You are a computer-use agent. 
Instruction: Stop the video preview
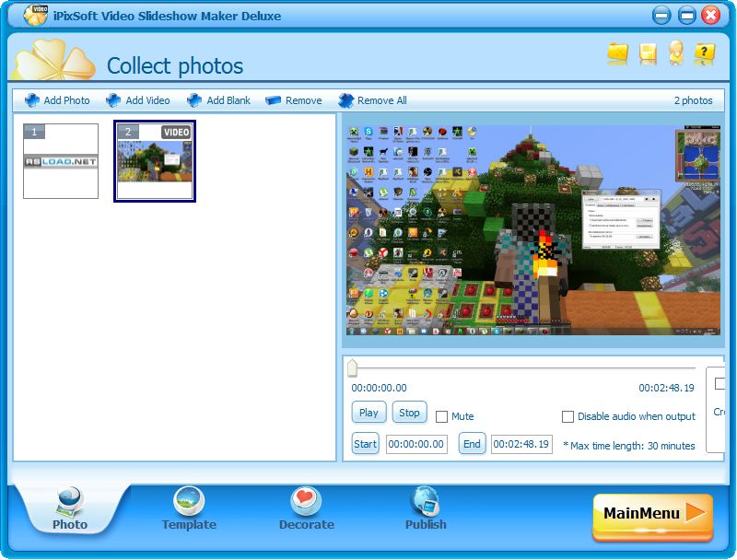pyautogui.click(x=409, y=413)
